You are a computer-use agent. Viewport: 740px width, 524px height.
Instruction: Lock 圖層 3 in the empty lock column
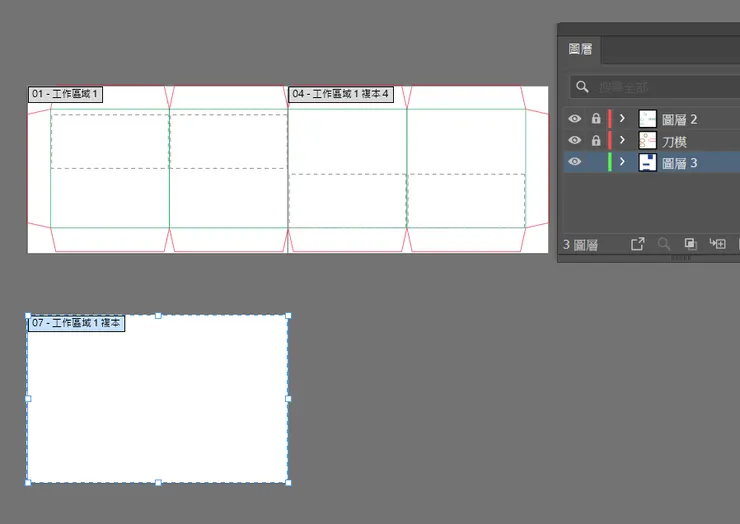pyautogui.click(x=596, y=162)
